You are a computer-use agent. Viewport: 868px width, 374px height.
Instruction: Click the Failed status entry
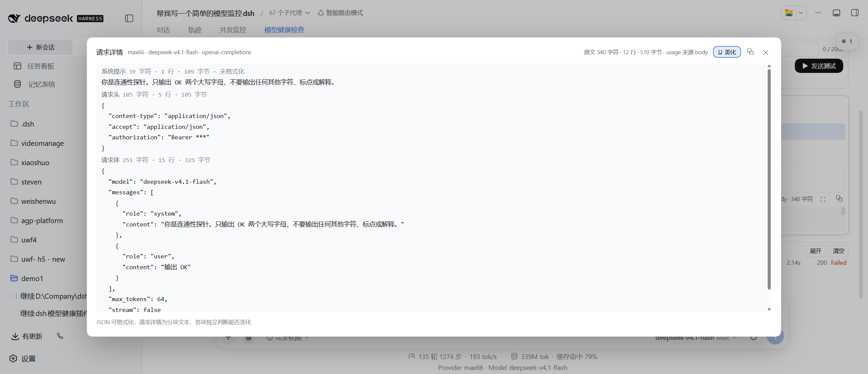(x=839, y=263)
